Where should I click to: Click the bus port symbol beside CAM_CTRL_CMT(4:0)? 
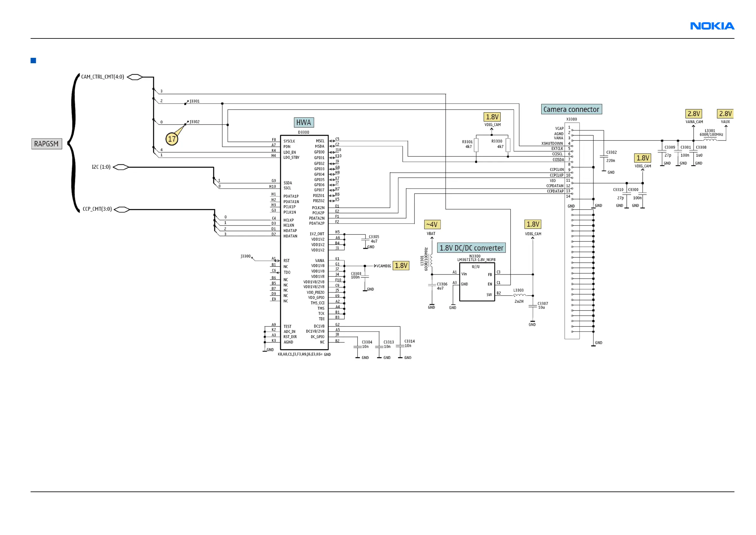click(x=135, y=77)
